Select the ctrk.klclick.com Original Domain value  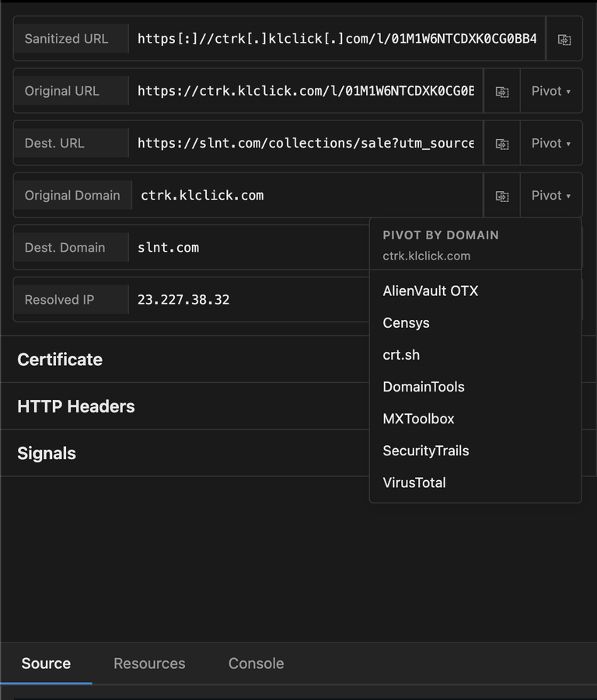click(202, 196)
